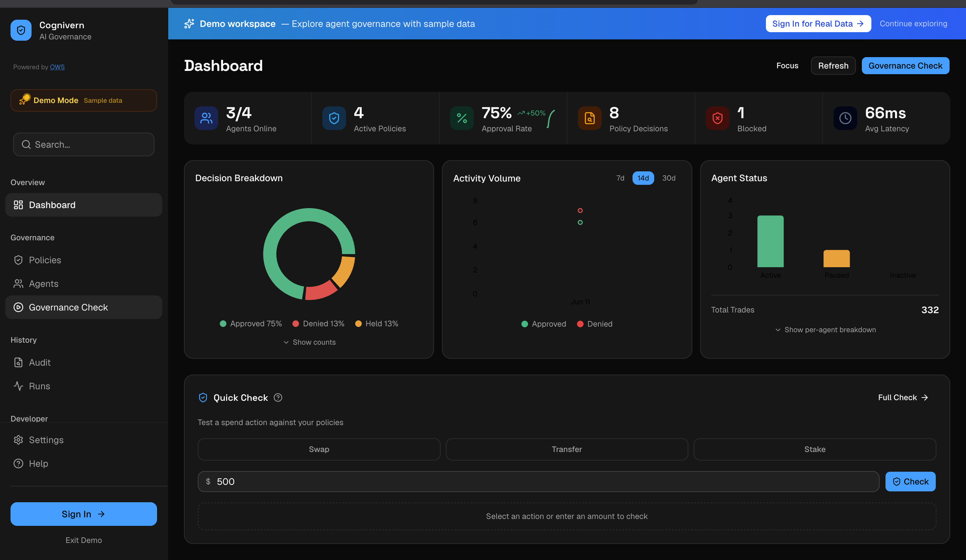Click the Blocked red shield icon
The width and height of the screenshot is (966, 560).
pos(718,118)
